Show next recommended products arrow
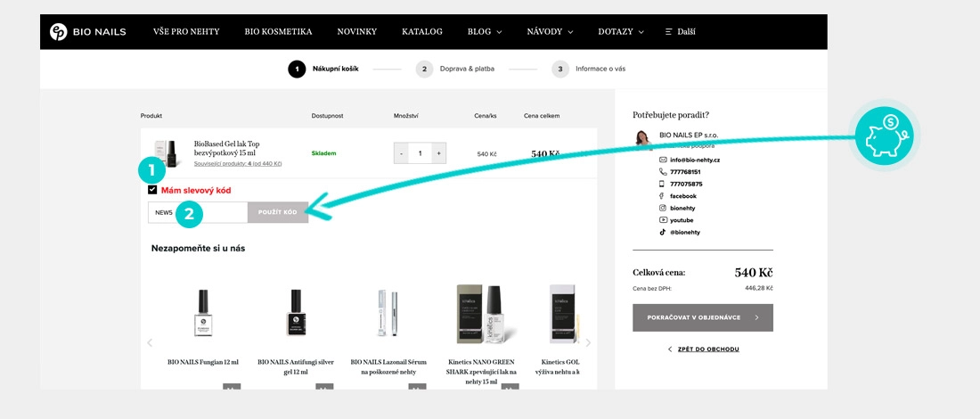Viewport: 980px width, 419px height. tap(588, 342)
